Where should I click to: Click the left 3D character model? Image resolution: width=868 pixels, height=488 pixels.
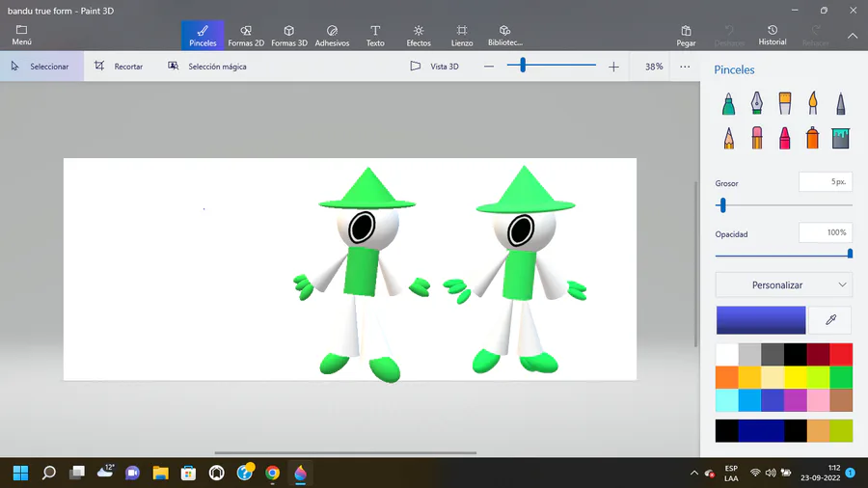click(x=362, y=275)
